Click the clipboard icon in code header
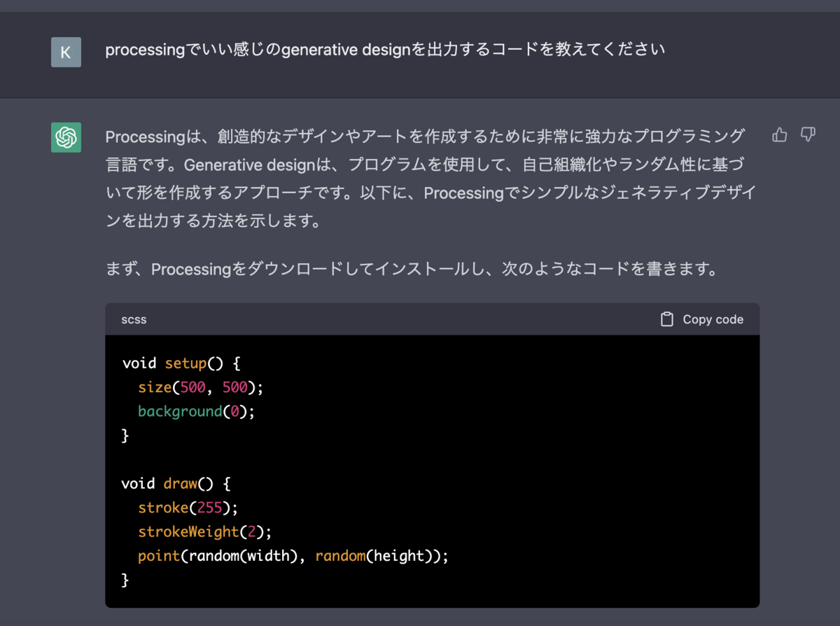Screen dimensions: 840x626 [x=667, y=319]
